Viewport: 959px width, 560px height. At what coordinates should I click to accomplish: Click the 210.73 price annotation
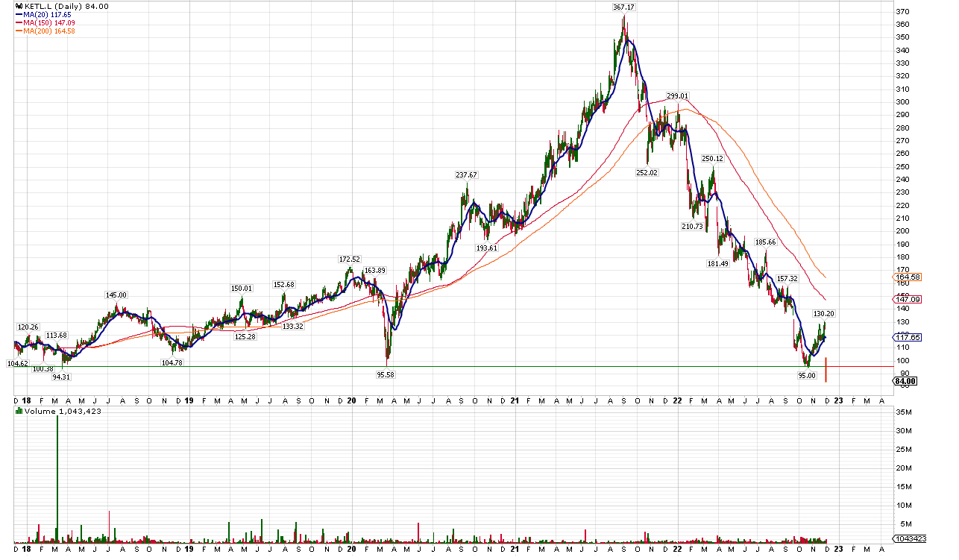[x=692, y=226]
